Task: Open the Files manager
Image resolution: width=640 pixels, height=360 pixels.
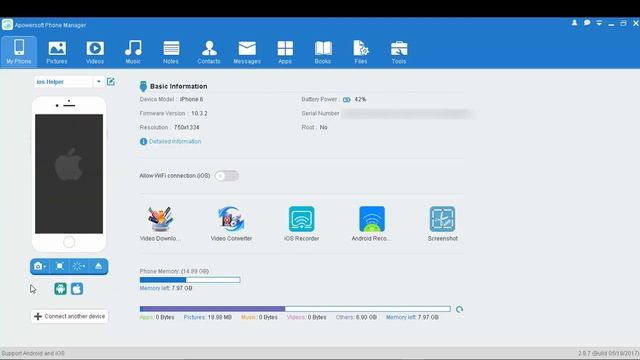Action: point(361,52)
